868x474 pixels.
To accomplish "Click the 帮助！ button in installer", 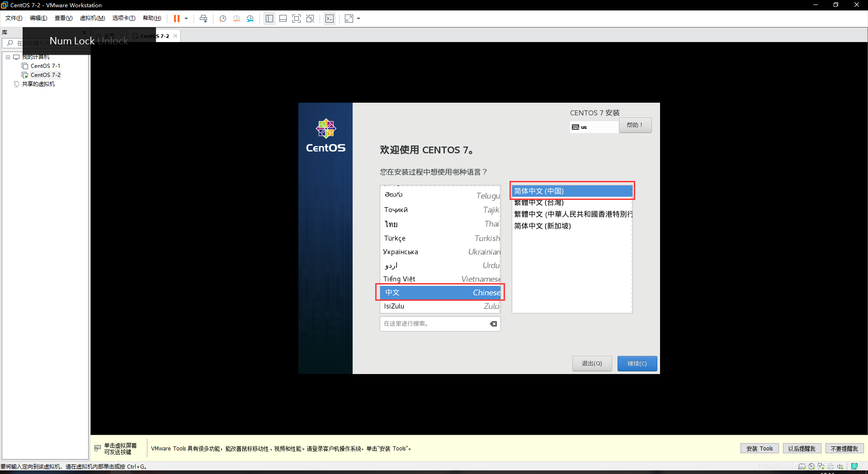I will [635, 125].
